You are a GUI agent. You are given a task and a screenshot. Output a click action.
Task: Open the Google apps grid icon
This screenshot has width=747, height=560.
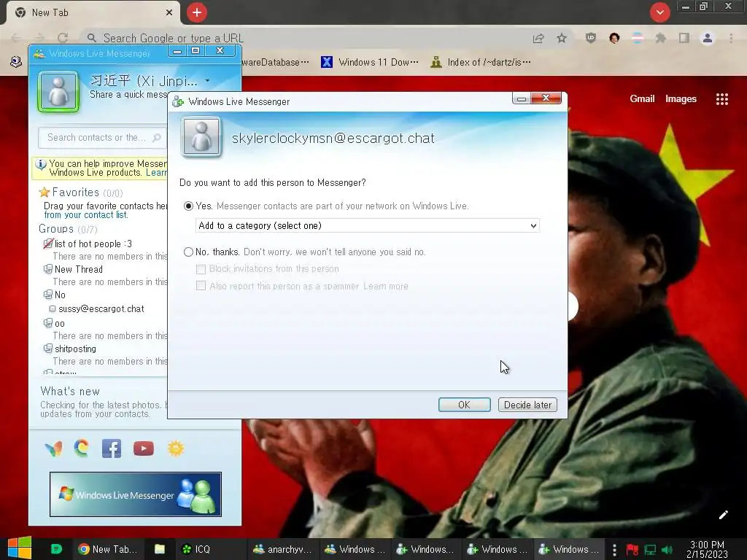(722, 99)
